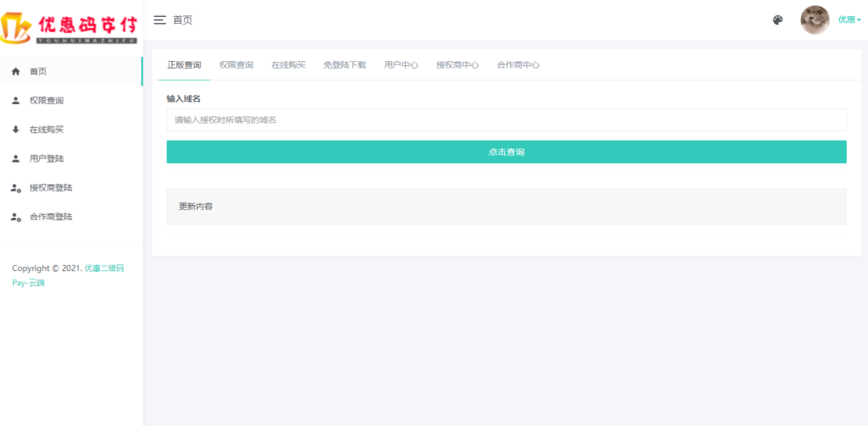Click the person icon beside 权限查询
868x426 pixels.
pos(15,101)
